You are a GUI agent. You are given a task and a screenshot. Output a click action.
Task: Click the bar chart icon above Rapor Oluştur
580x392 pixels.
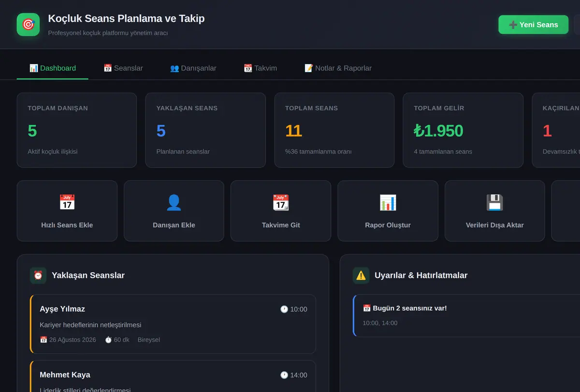[388, 203]
